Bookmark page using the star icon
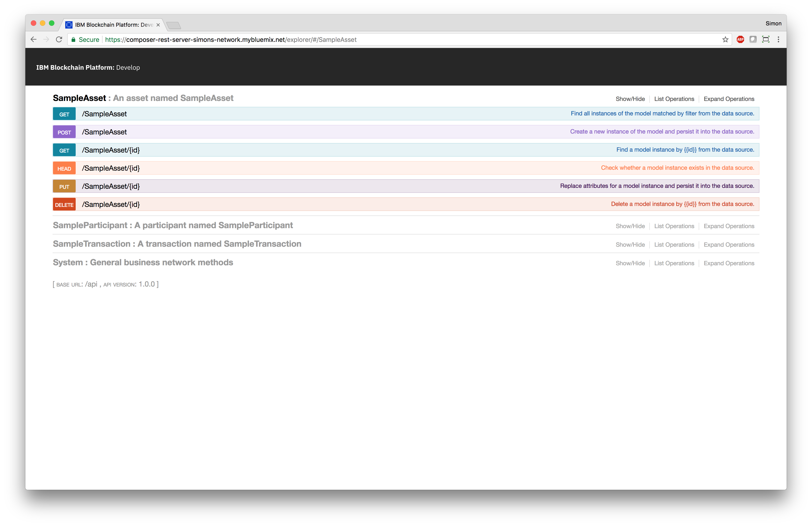Viewport: 812px width, 526px height. pos(725,40)
